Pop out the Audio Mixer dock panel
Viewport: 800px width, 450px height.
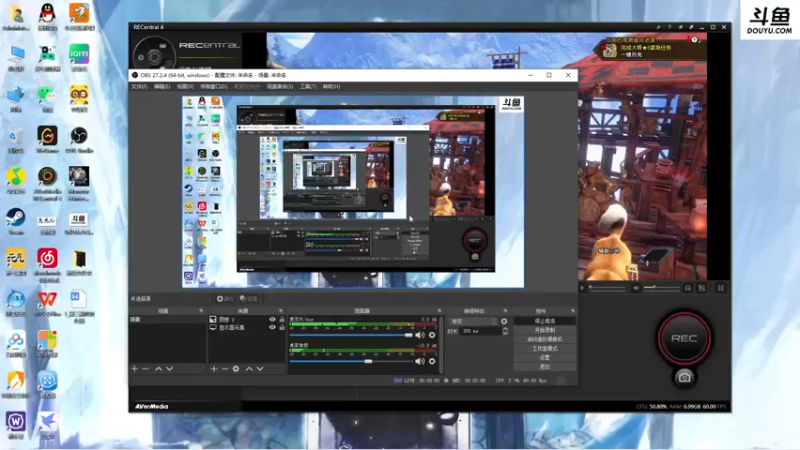point(439,311)
